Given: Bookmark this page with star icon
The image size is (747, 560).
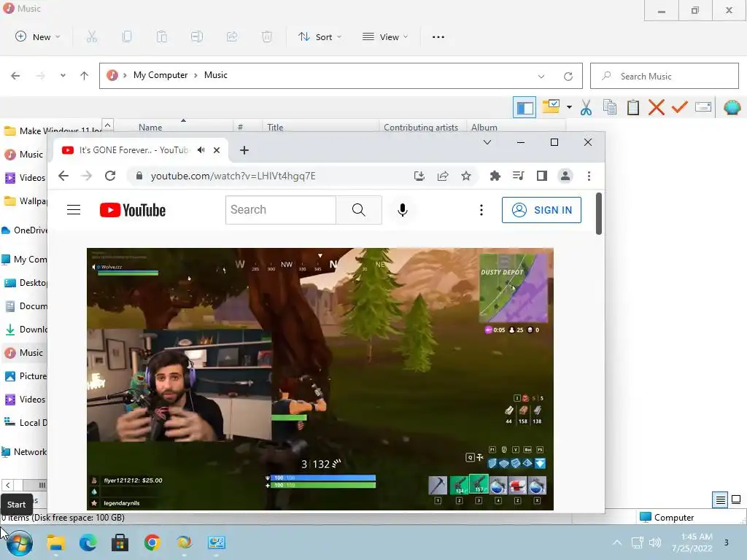Looking at the screenshot, I should [466, 176].
